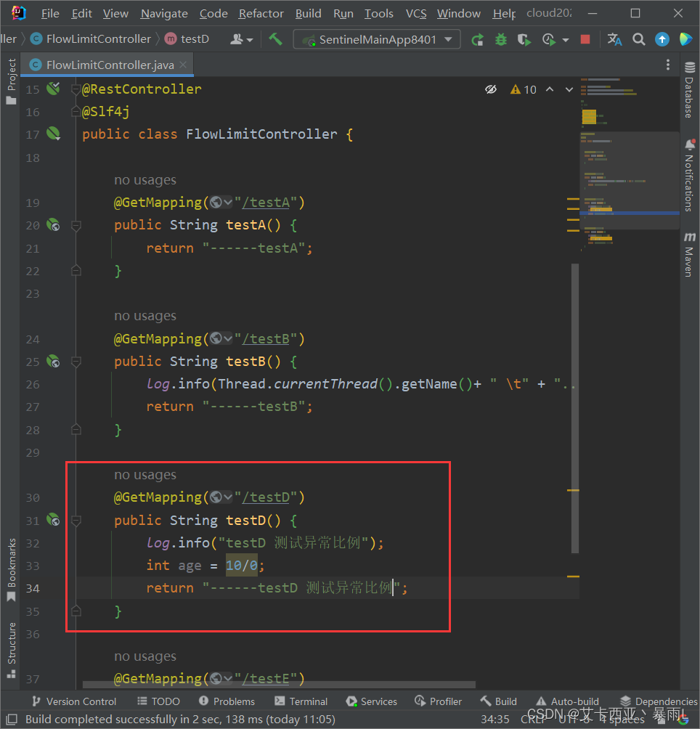Collapse the annotations fold at @RestController
The image size is (700, 729).
tap(76, 89)
